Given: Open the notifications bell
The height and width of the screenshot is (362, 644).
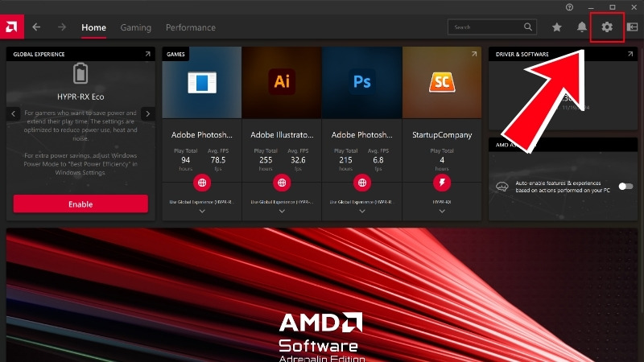Looking at the screenshot, I should 581,27.
